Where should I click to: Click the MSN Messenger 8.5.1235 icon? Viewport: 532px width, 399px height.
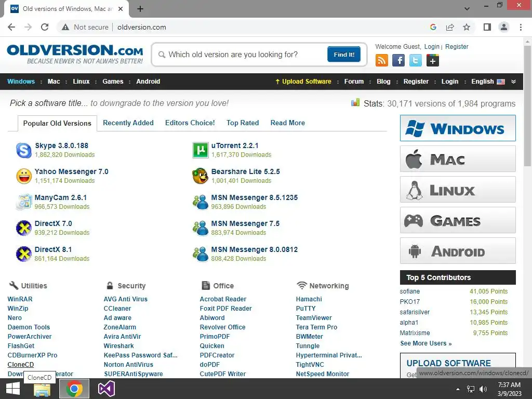point(200,202)
